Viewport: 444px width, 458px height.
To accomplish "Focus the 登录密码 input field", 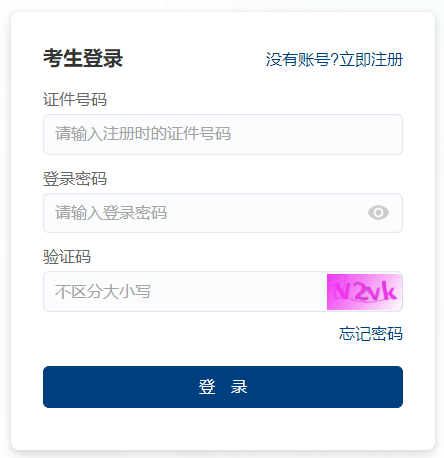I will tap(223, 213).
